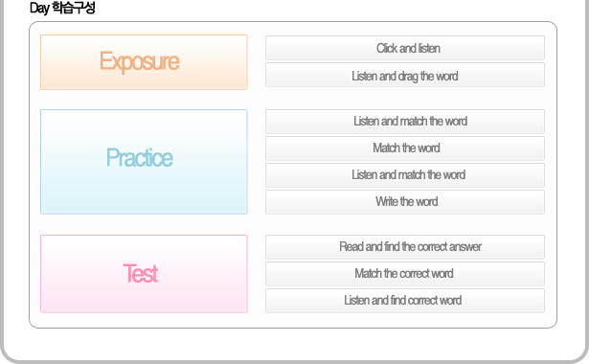This screenshot has width=589, height=364.
Task: Select the blue Practice section box
Action: pyautogui.click(x=144, y=162)
